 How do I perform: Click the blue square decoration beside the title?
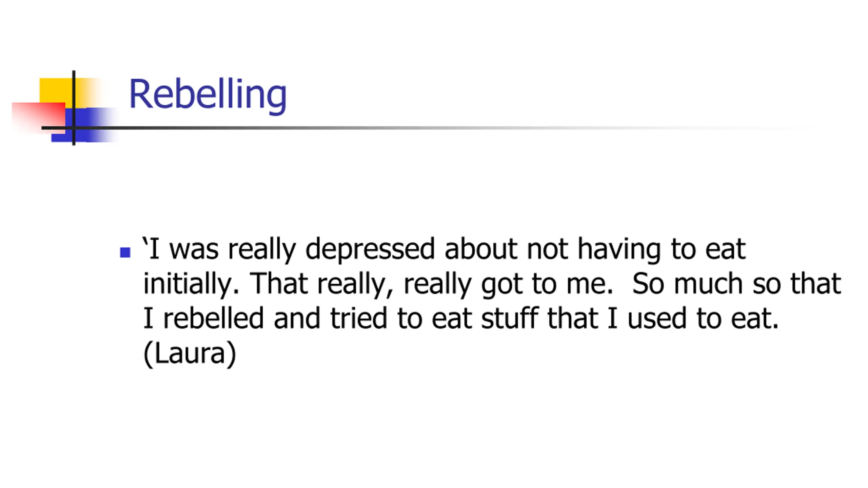(x=85, y=125)
